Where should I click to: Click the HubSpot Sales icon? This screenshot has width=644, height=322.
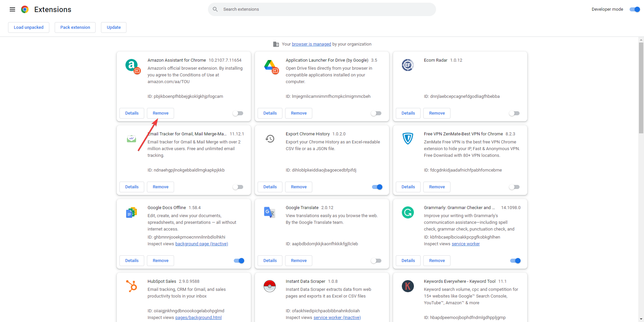[131, 286]
